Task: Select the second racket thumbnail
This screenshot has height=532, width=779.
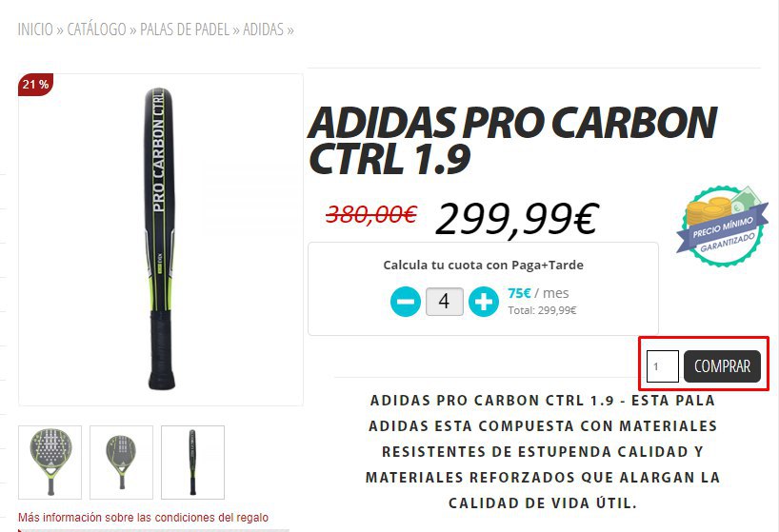Action: pyautogui.click(x=121, y=462)
